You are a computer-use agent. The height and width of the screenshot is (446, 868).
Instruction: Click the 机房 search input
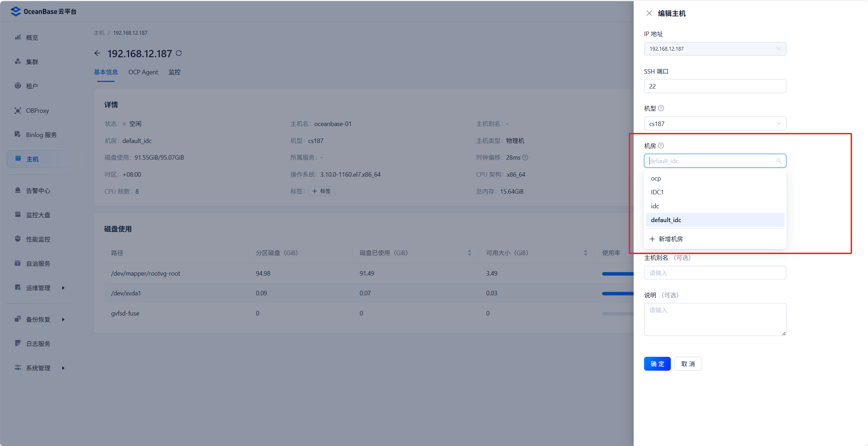715,161
